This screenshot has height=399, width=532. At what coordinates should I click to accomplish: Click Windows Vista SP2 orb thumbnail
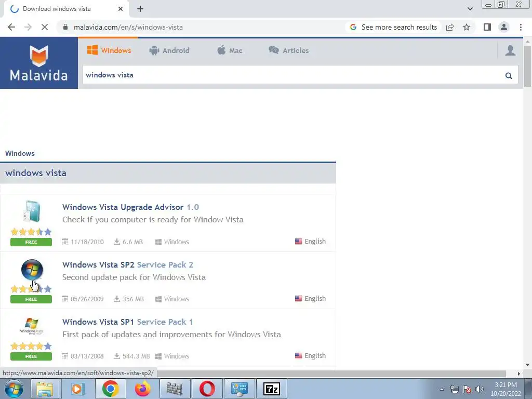32,270
